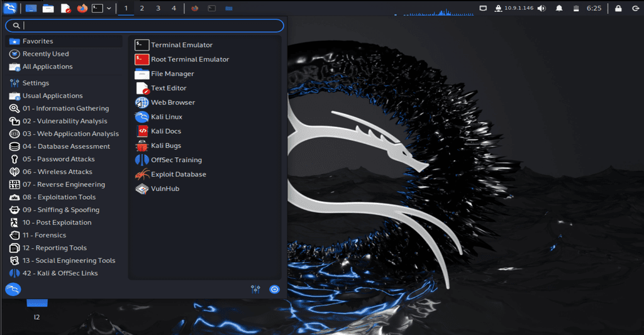This screenshot has width=644, height=335.
Task: Switch to workspace 3
Action: click(158, 8)
